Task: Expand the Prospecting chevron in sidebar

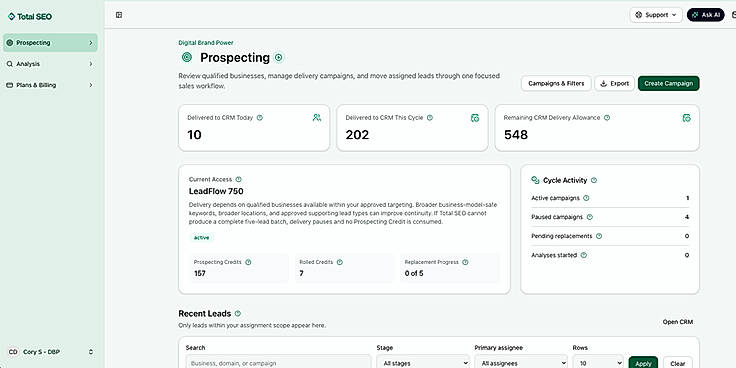Action: pyautogui.click(x=91, y=43)
